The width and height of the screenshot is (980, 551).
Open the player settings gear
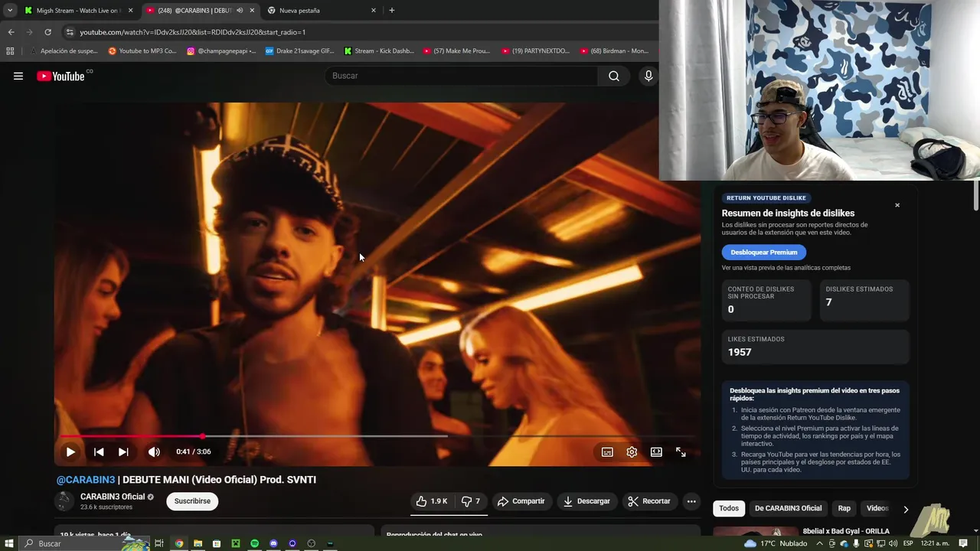632,452
